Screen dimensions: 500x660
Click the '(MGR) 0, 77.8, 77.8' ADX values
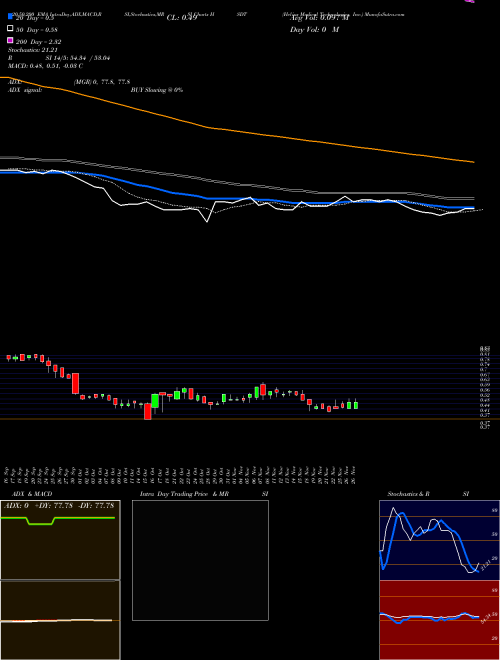[102, 82]
